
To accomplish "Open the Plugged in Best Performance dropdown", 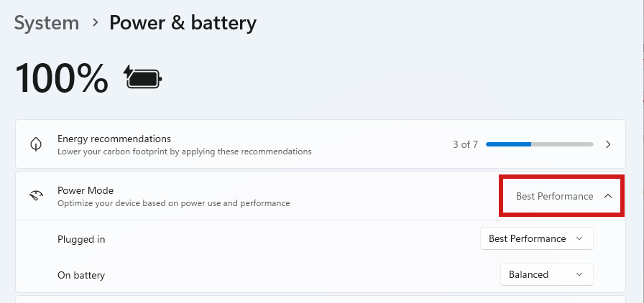I will click(x=536, y=238).
